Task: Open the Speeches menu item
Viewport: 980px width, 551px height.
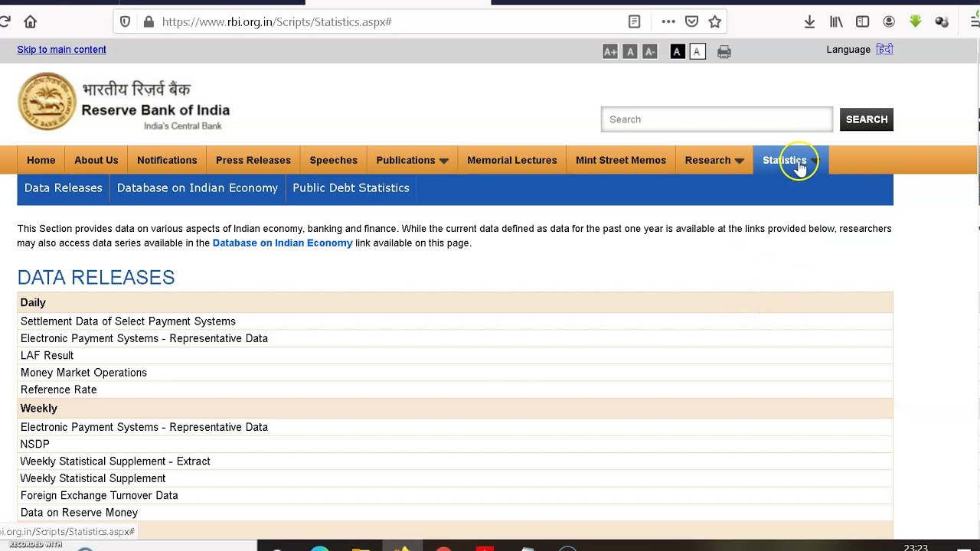Action: [x=333, y=160]
